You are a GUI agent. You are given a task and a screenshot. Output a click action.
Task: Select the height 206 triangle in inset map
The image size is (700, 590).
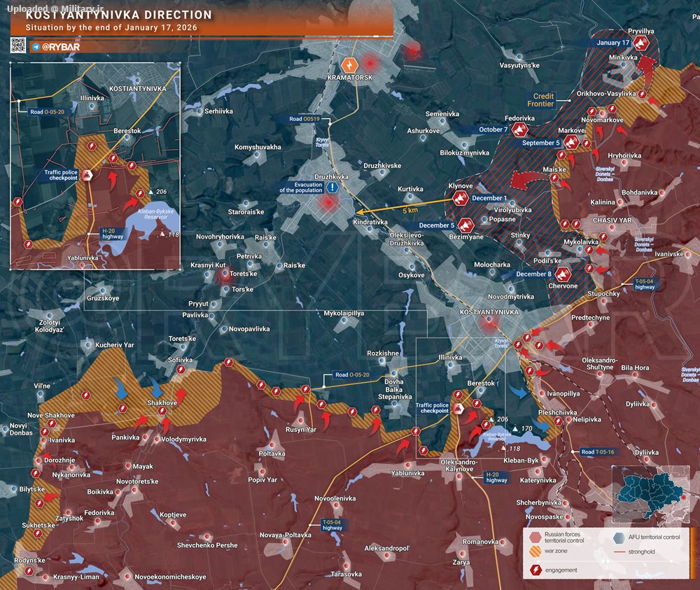(x=151, y=192)
